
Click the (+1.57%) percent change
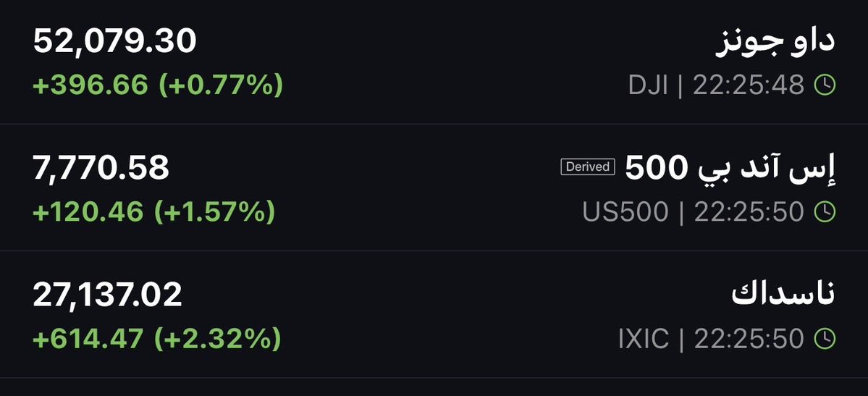(x=215, y=212)
